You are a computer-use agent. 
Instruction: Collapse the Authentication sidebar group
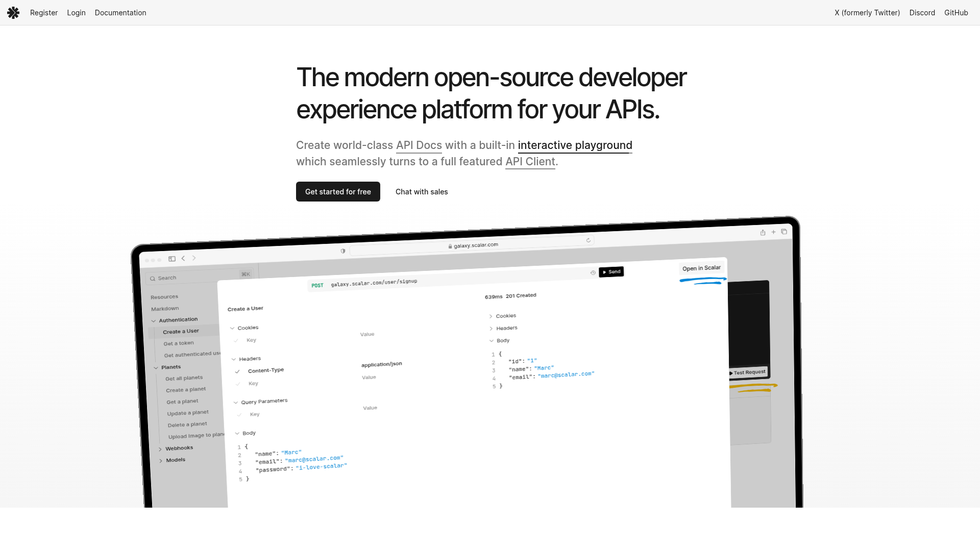[x=154, y=321]
